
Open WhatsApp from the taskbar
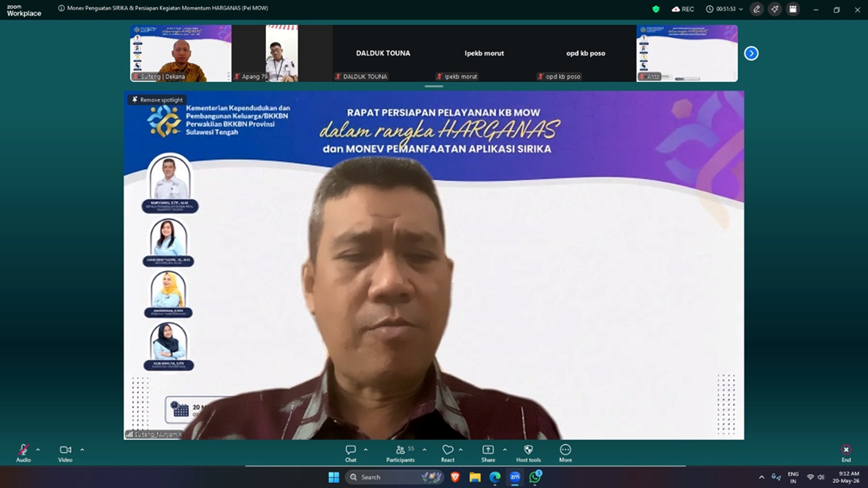pyautogui.click(x=535, y=477)
